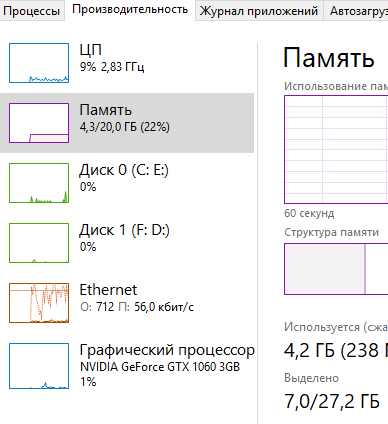Select the Память 4,3/20,0 ГБ entry

(x=127, y=123)
